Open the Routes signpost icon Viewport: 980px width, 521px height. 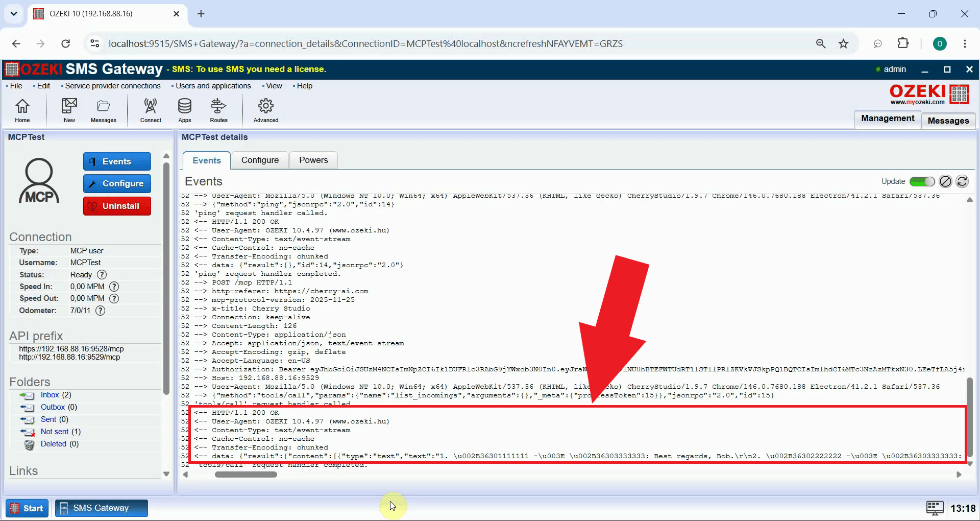pos(218,110)
